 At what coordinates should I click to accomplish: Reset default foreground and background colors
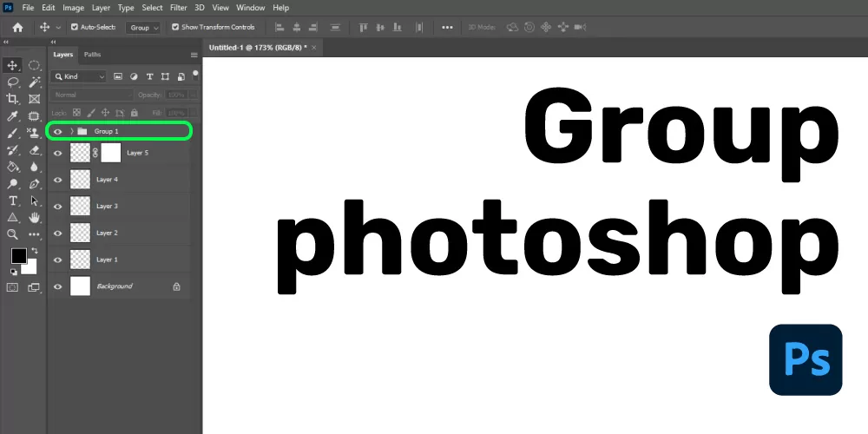[x=13, y=272]
